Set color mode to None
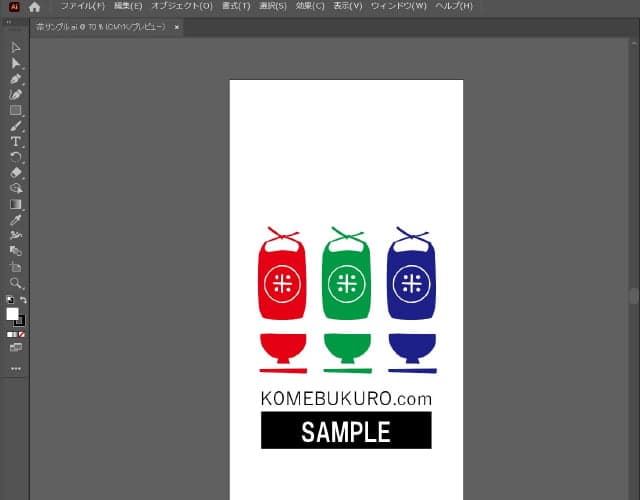 coord(22,334)
